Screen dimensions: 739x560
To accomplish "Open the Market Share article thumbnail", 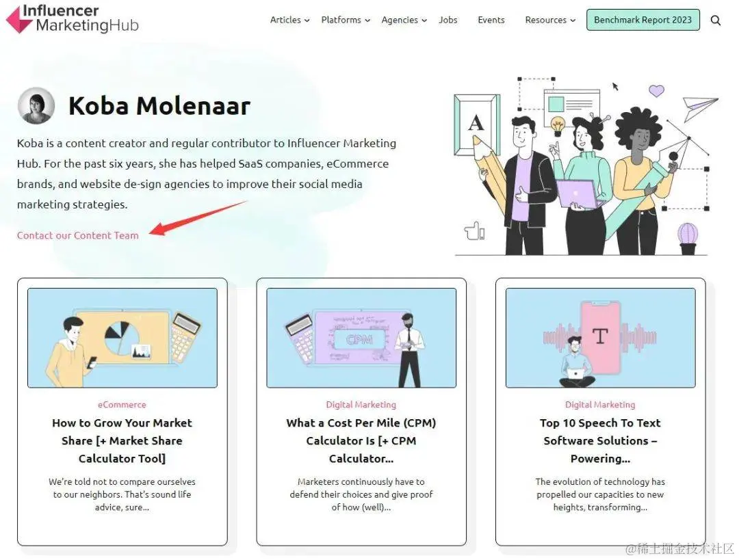I will [122, 338].
